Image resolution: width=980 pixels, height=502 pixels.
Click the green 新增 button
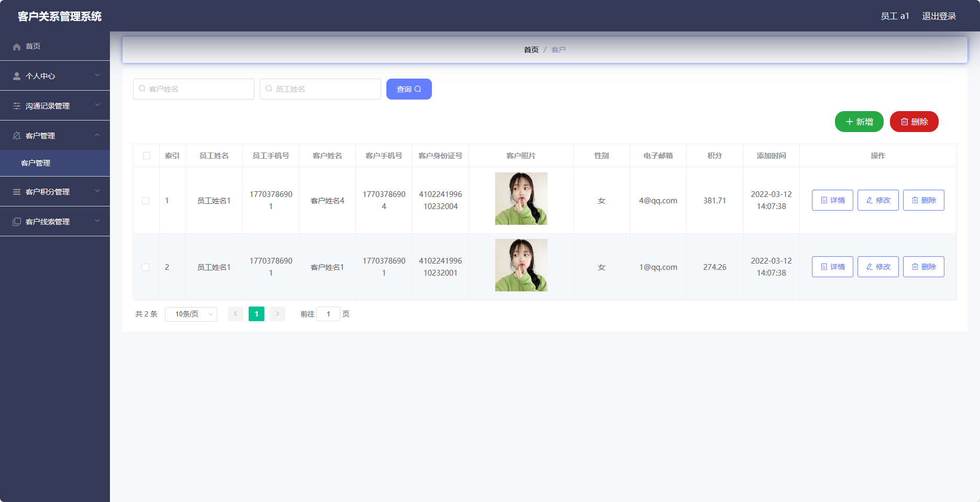859,122
